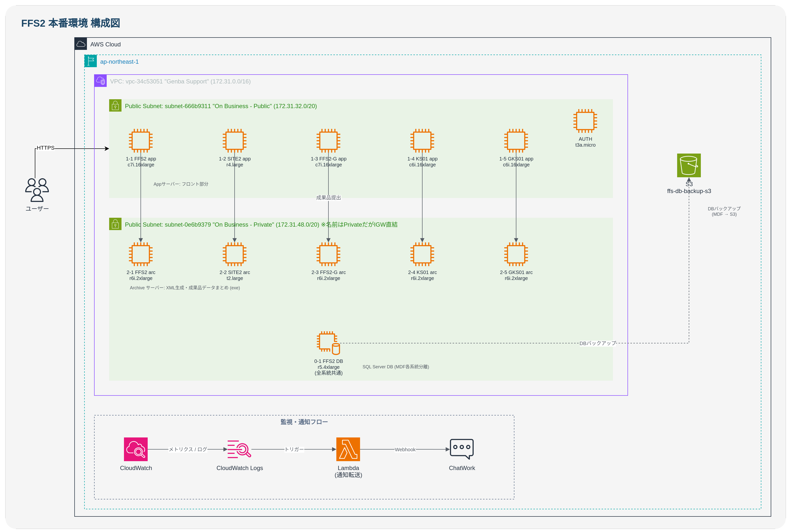Click the HTTPS connector label

(45, 148)
